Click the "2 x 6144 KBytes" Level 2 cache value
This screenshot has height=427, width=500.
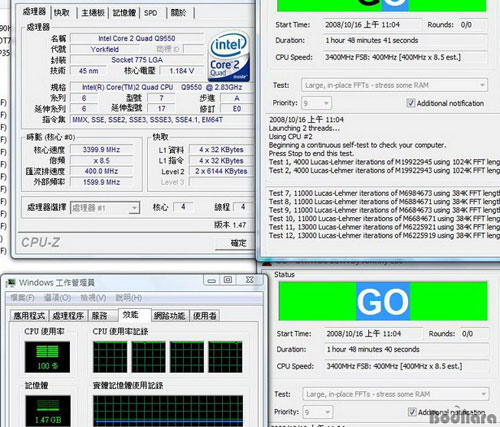pyautogui.click(x=221, y=171)
